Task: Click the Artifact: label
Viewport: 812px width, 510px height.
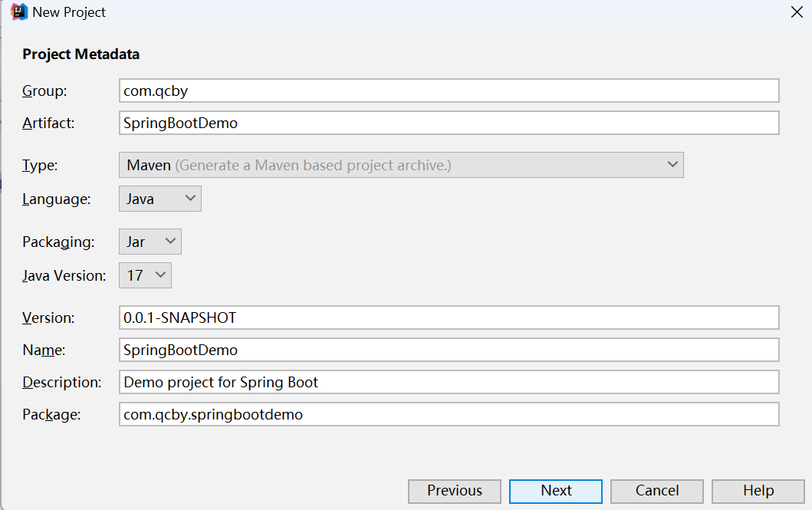Action: (x=48, y=123)
